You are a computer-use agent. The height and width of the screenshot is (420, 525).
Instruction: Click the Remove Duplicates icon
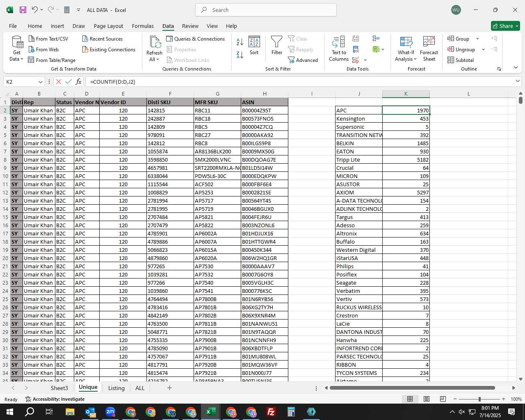click(x=356, y=49)
